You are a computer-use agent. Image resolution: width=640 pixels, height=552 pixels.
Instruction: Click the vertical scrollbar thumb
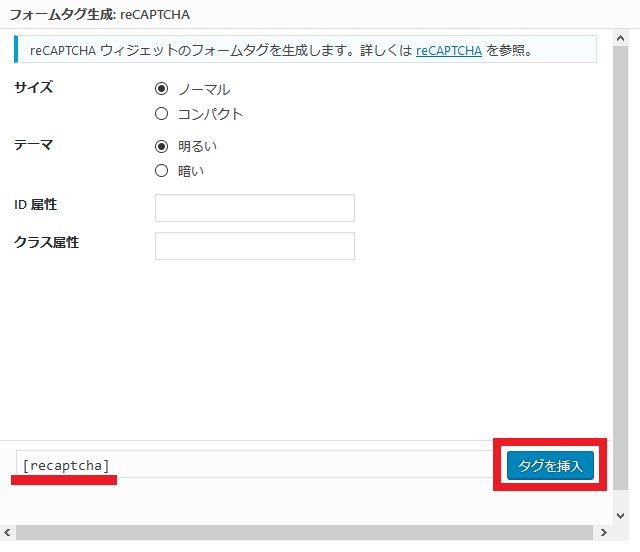coord(620,267)
